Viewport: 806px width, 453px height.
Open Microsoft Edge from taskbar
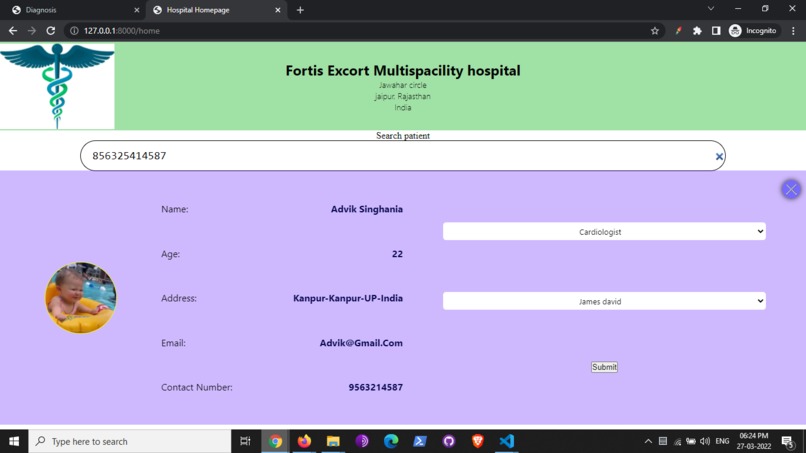(x=391, y=441)
